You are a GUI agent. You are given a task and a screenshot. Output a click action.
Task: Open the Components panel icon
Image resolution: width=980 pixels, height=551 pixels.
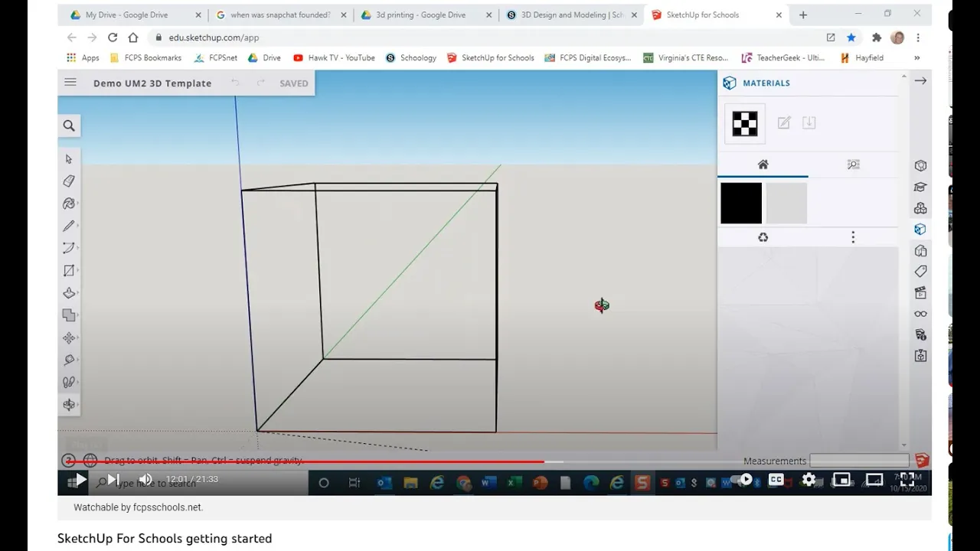pyautogui.click(x=920, y=208)
